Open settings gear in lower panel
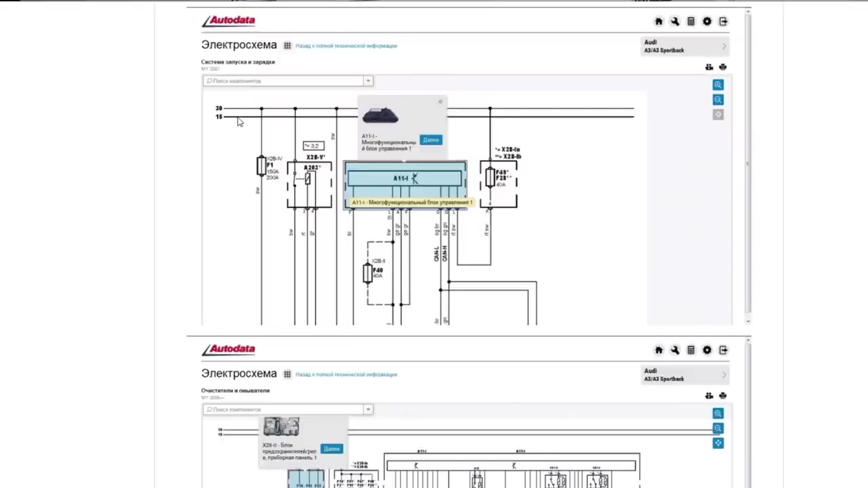 (x=707, y=350)
